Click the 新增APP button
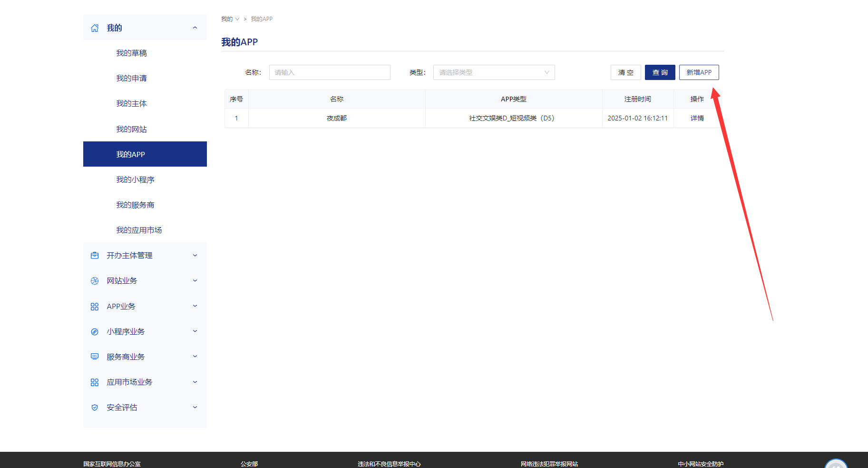 point(699,72)
